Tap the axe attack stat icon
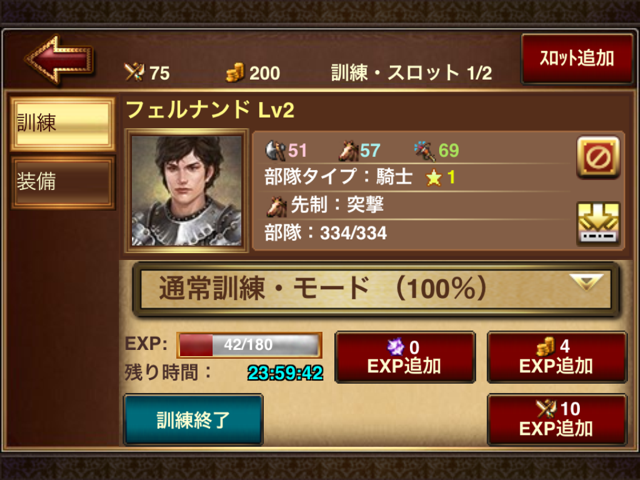The image size is (640, 480). (275, 150)
